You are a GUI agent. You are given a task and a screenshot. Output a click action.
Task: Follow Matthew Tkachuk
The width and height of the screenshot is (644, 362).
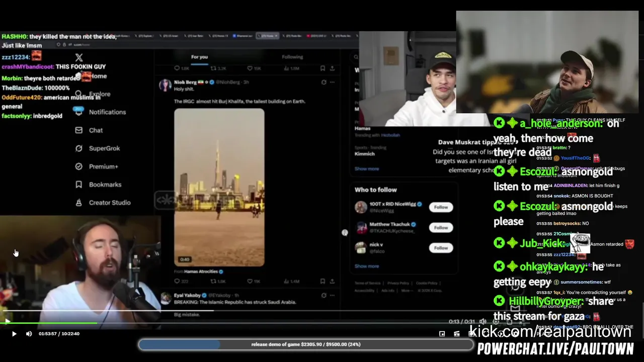pyautogui.click(x=441, y=227)
